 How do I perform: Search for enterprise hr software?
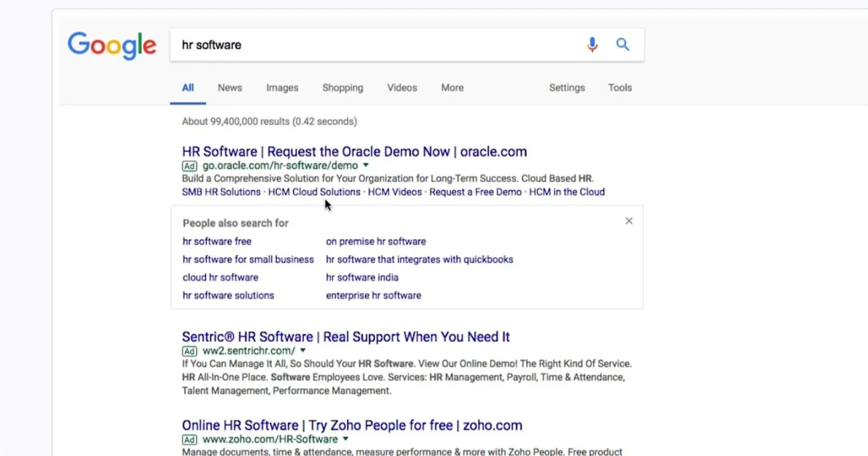(374, 295)
